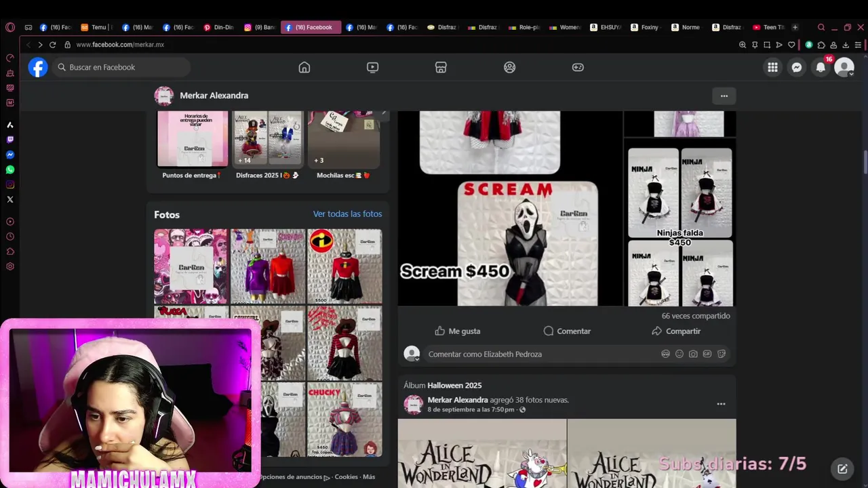Attach a photo to the comment
868x488 pixels.
693,354
